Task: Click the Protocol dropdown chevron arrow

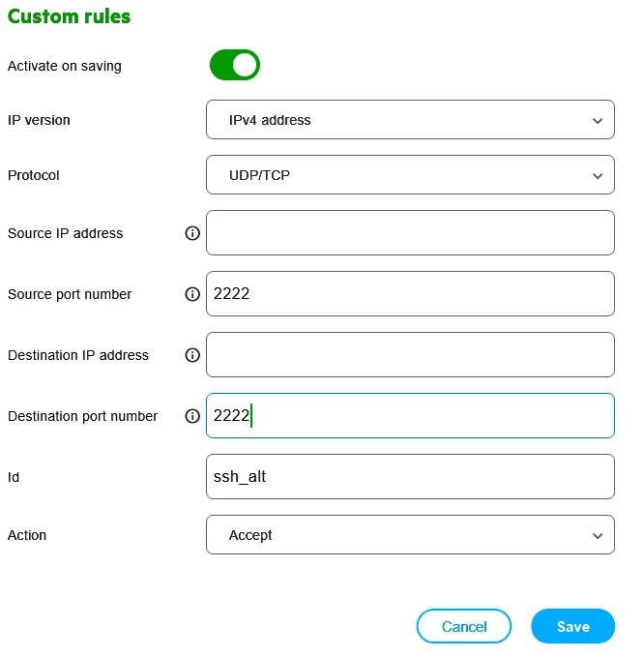Action: pos(597,175)
